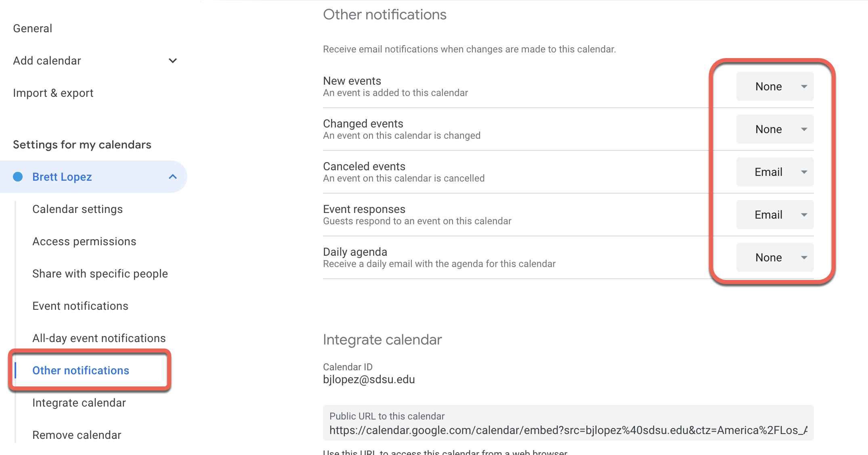Click the blue Brett Lopez color dot
The height and width of the screenshot is (455, 868).
tap(18, 177)
